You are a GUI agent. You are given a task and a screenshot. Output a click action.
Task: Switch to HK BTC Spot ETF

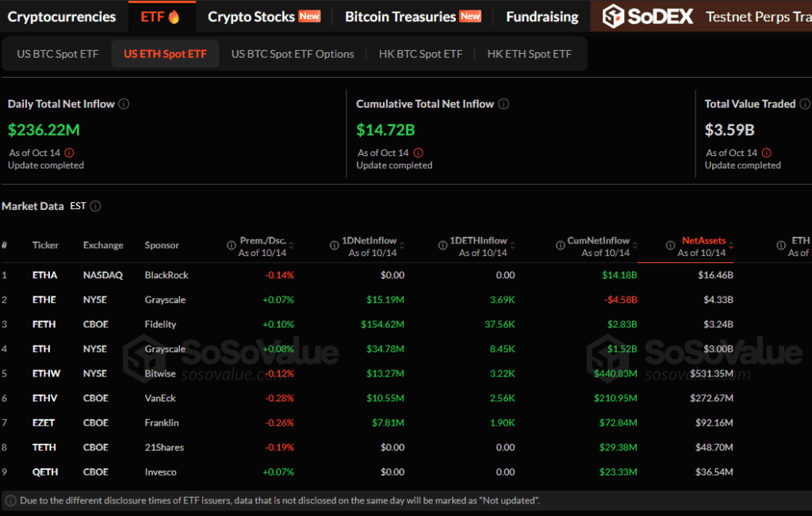420,54
